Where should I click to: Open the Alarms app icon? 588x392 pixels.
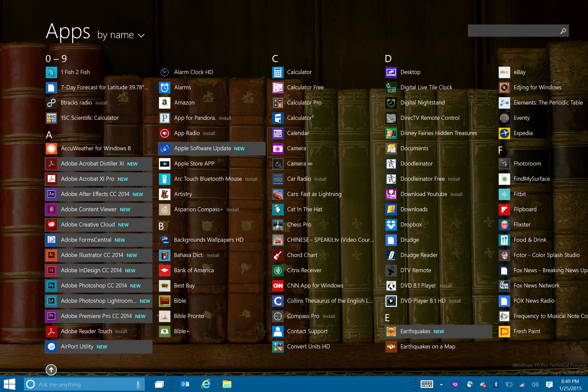(x=165, y=87)
